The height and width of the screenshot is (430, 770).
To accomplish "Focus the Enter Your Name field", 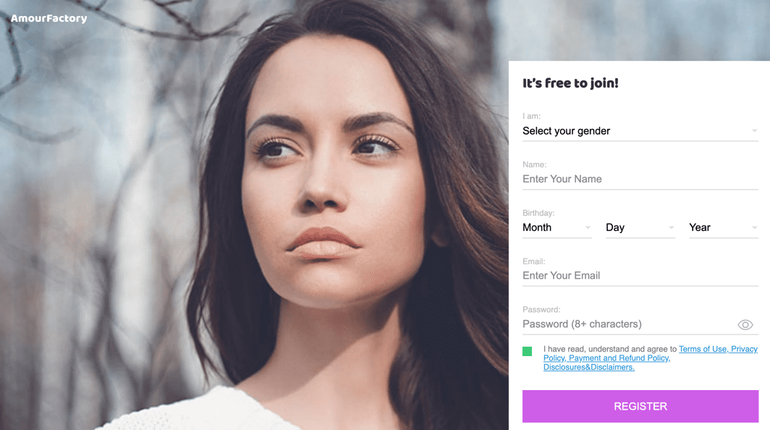I will (x=640, y=179).
